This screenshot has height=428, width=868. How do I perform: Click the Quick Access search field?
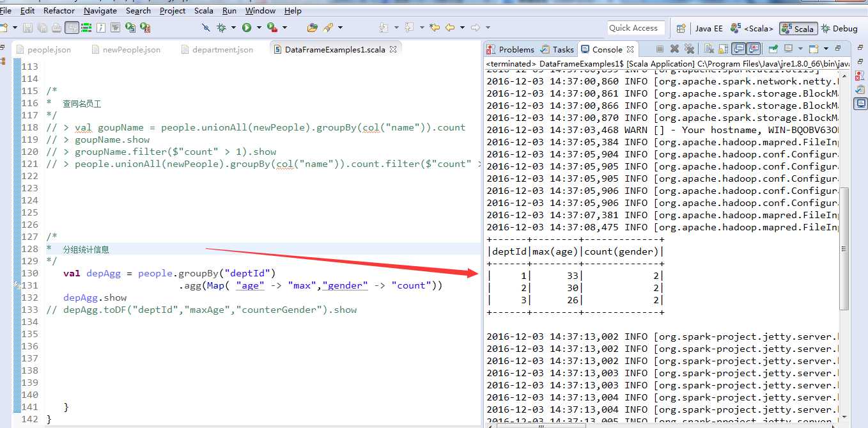[x=636, y=28]
